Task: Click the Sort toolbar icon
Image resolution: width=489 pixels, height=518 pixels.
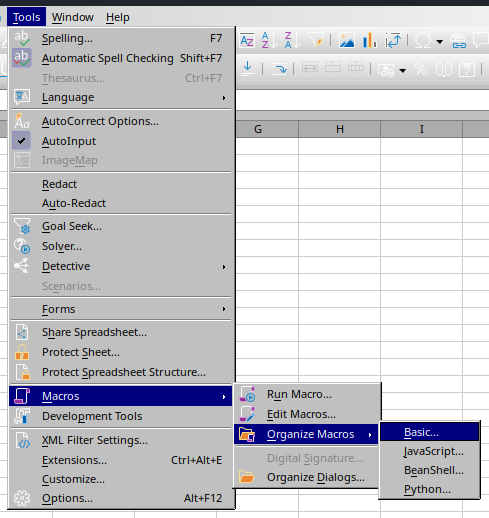Action: point(247,40)
